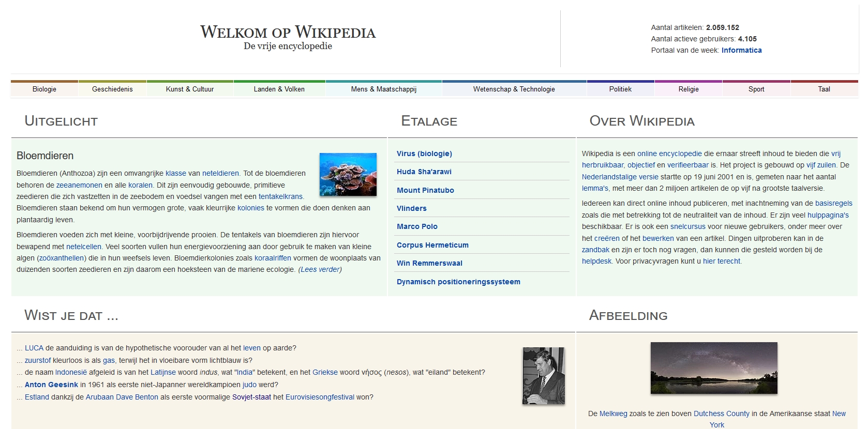This screenshot has width=868, height=429.
Task: Select the Politiek portal tab
Action: 620,89
